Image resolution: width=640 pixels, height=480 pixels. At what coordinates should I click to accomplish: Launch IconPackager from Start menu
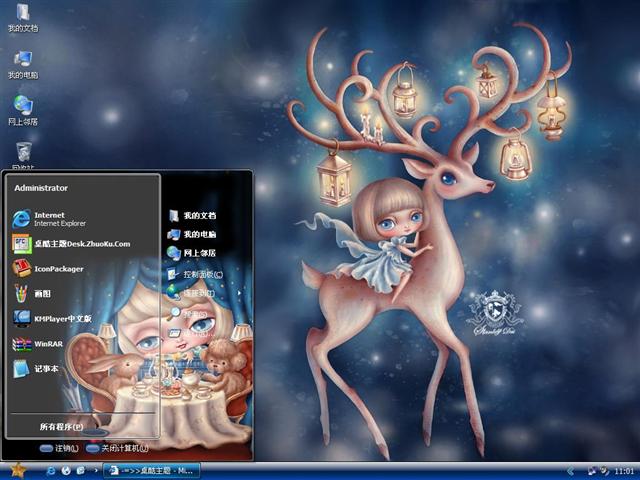(48, 269)
